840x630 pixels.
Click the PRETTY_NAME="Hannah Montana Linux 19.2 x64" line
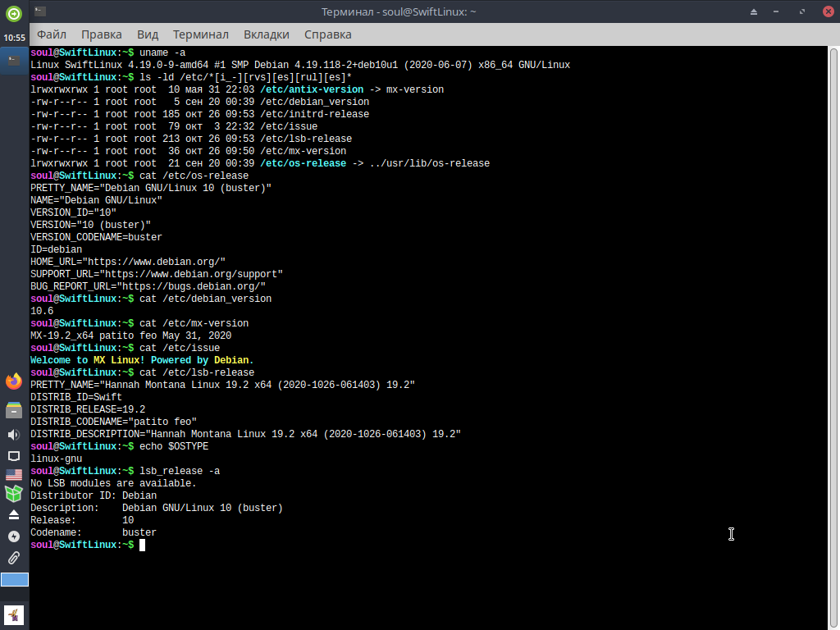pyautogui.click(x=223, y=386)
